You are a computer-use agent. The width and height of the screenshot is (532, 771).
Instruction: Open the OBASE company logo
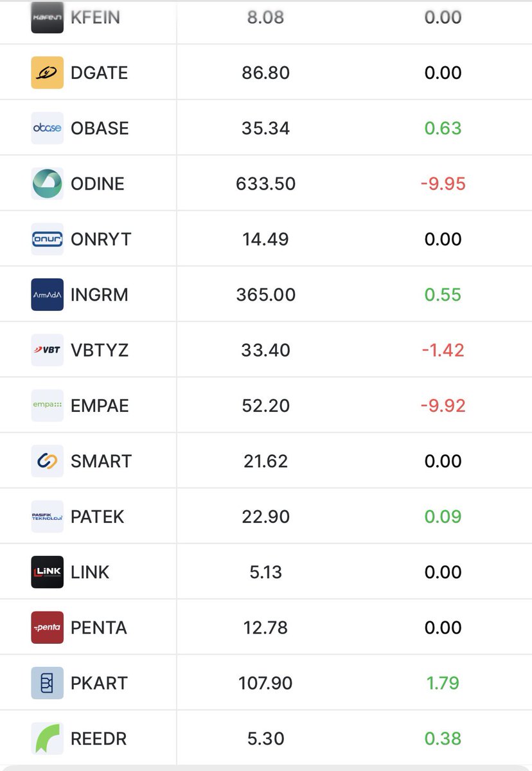(48, 128)
